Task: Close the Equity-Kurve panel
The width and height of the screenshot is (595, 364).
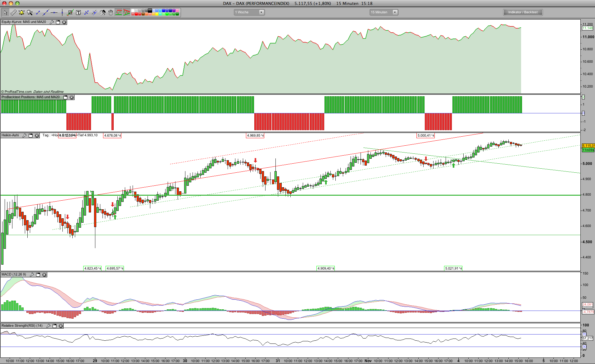Action: point(64,22)
